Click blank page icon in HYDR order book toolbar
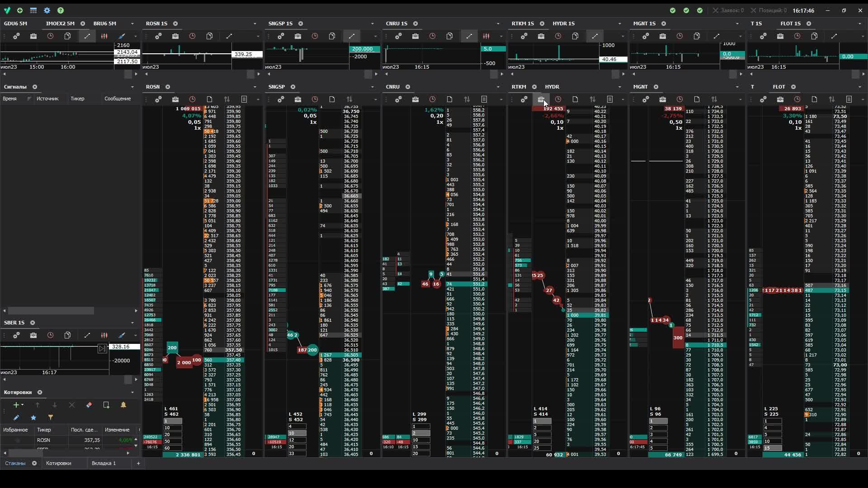The height and width of the screenshot is (488, 868). point(576,99)
